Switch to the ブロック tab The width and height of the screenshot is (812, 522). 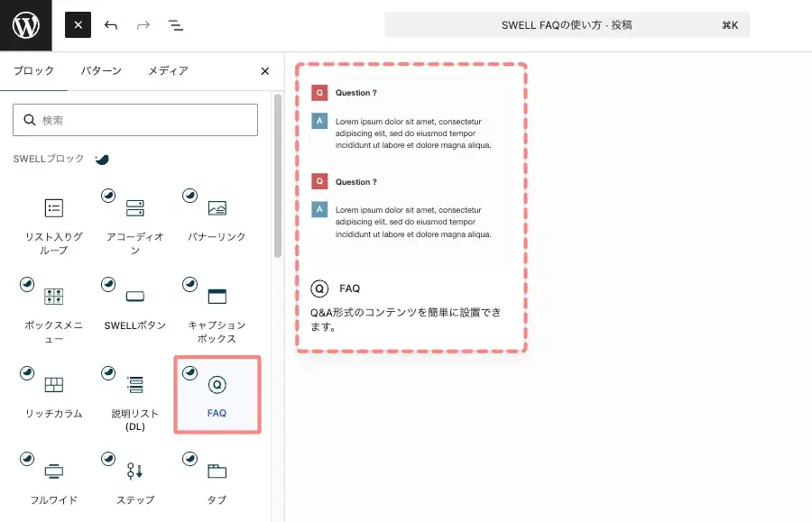tap(33, 71)
